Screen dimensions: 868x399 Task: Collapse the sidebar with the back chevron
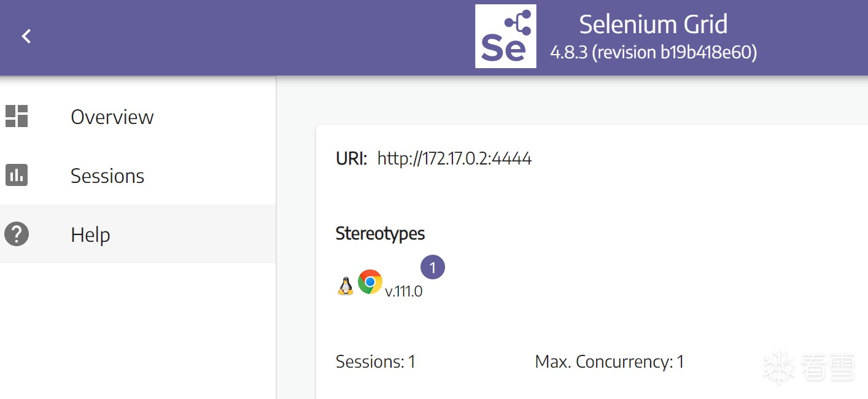26,36
